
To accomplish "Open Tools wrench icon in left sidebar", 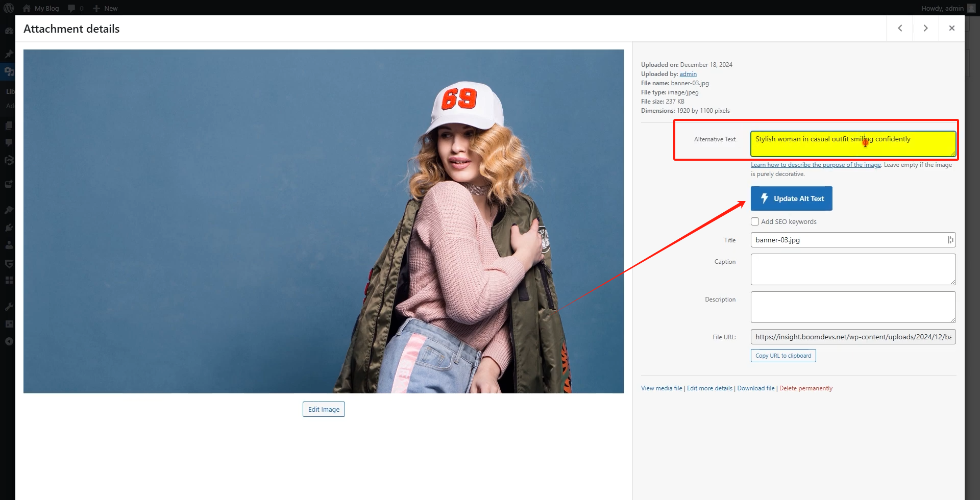I will (9, 307).
